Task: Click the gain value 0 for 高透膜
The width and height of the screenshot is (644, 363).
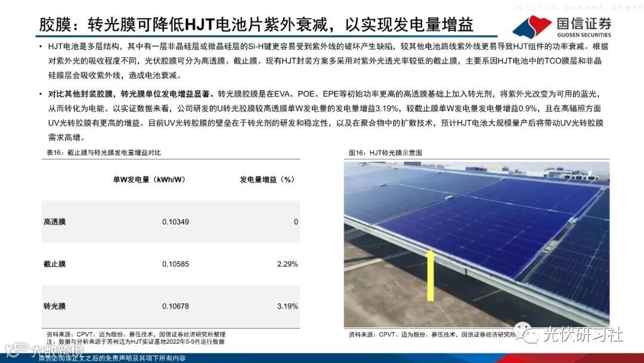Action: 296,222
